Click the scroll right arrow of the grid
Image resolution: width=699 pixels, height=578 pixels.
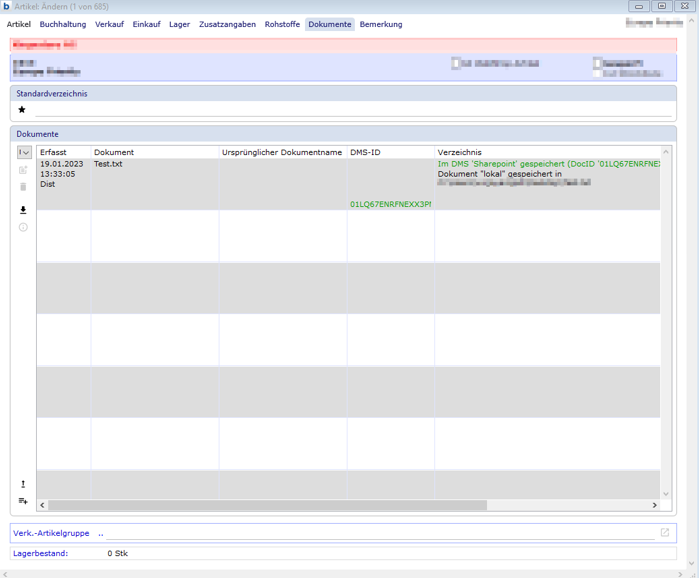click(654, 505)
